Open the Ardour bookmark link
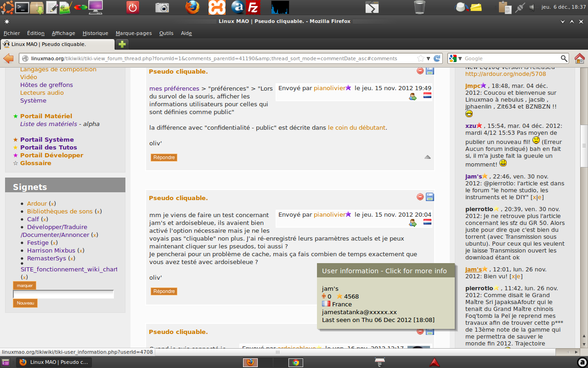The height and width of the screenshot is (368, 588). [37, 203]
